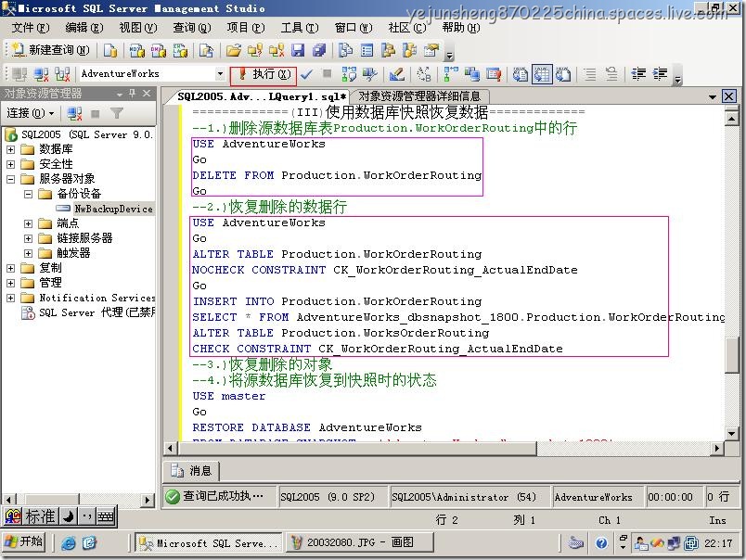Select SQL Server Agent (代理) tree item

click(x=96, y=312)
